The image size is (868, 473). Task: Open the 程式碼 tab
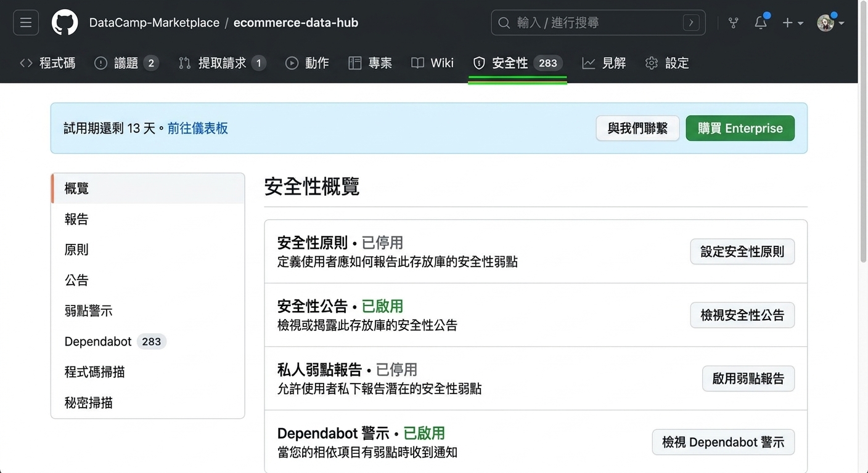pos(48,63)
